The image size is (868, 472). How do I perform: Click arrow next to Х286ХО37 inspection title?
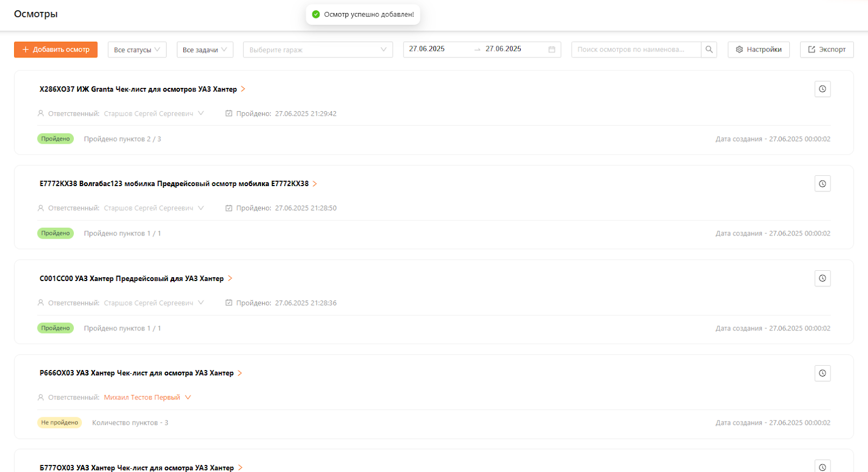click(x=243, y=89)
